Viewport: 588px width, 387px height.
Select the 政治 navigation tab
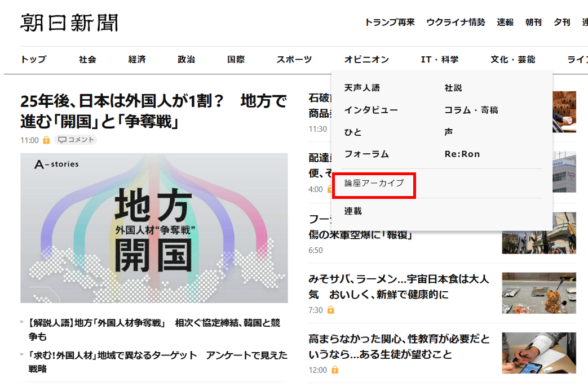click(x=187, y=59)
